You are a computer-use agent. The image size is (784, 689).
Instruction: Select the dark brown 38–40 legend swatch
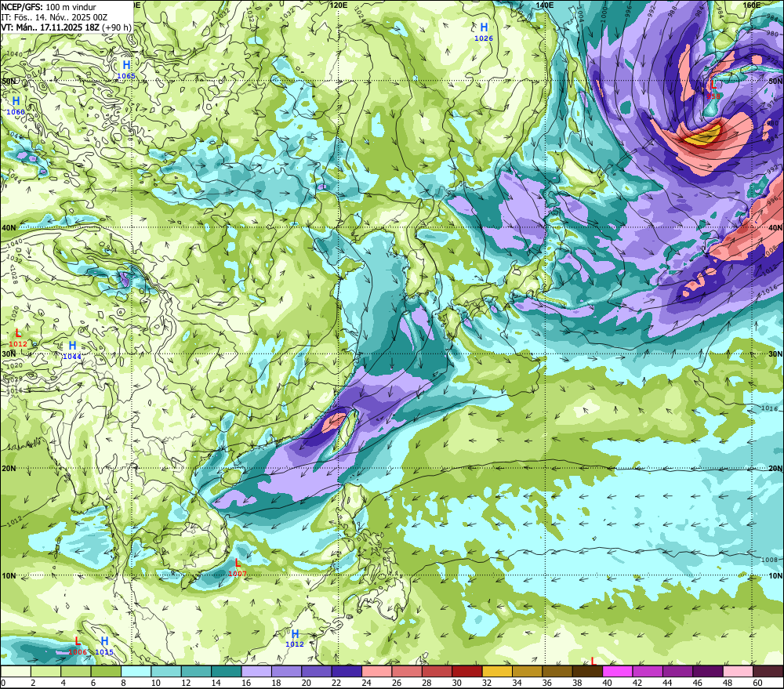587,672
